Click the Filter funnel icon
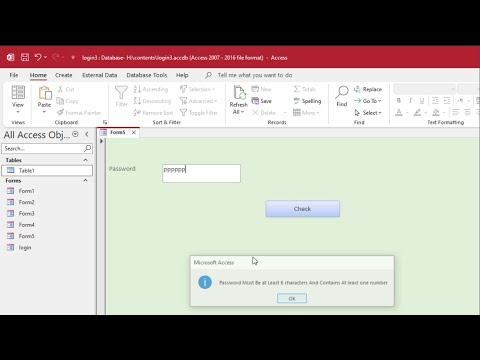Image resolution: width=480 pixels, height=360 pixels. coord(121,92)
